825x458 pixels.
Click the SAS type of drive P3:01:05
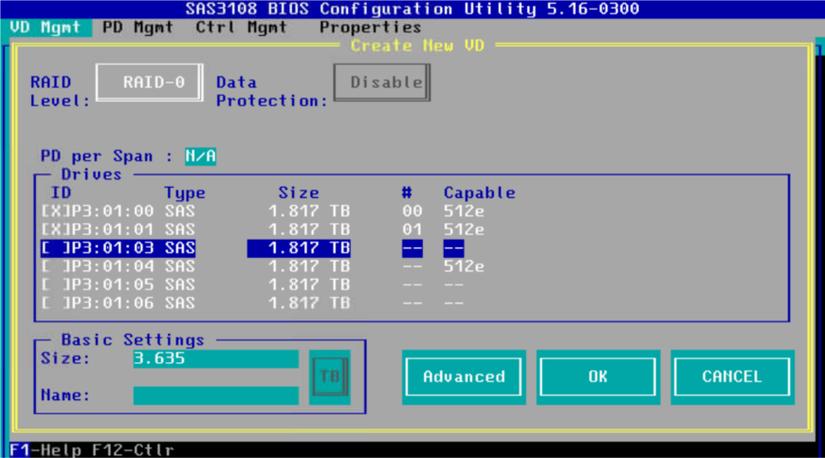[x=180, y=285]
